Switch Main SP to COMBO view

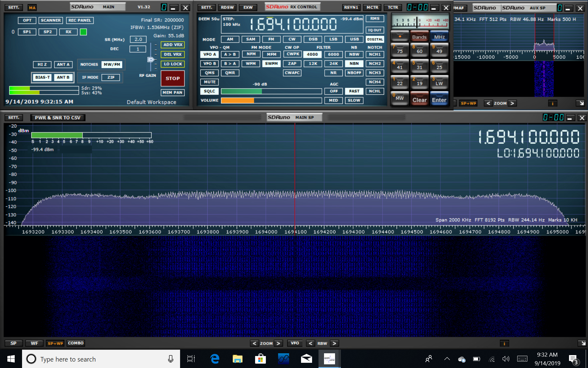pos(76,343)
